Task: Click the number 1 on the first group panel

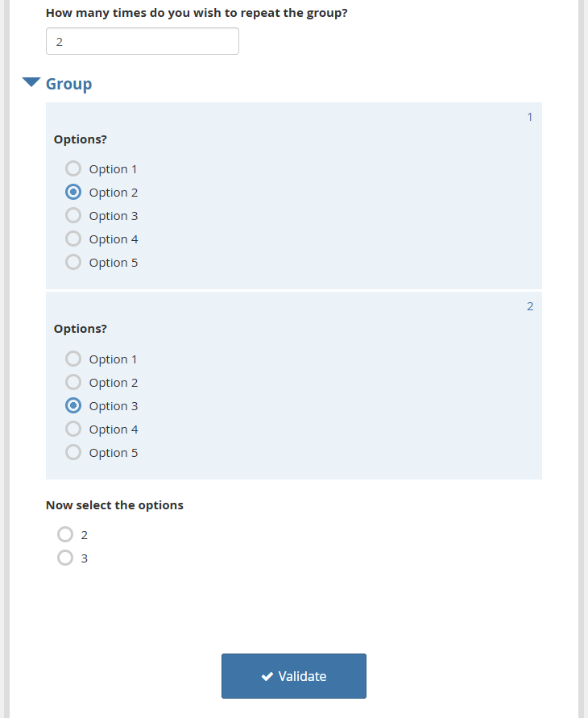Action: (530, 117)
